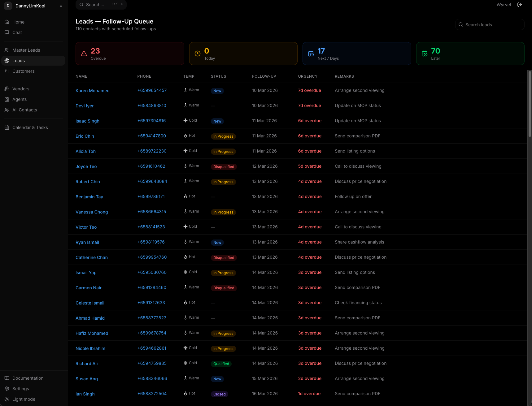Screen dimensions: 532x406
Task: Call Eric Chin's phone number
Action: pyautogui.click(x=151, y=136)
